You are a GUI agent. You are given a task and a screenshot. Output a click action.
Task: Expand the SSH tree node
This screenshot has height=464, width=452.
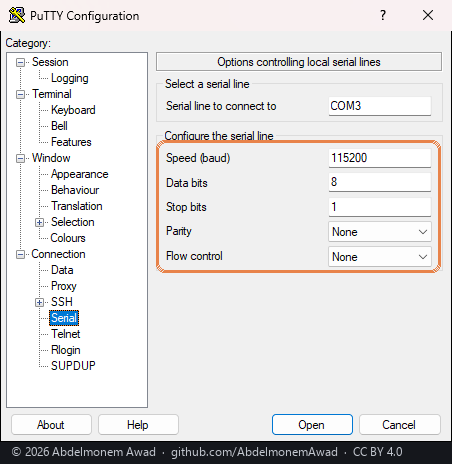tap(39, 302)
